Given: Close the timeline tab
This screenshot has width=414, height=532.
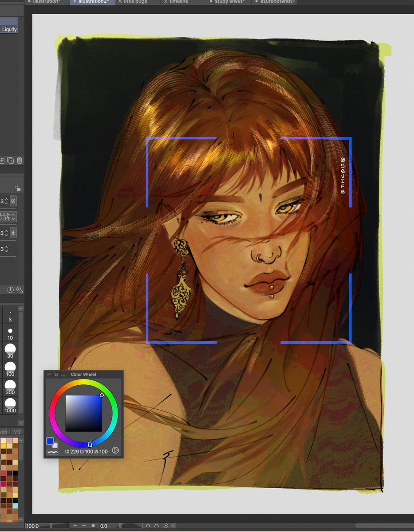Looking at the screenshot, I should click(166, 2).
